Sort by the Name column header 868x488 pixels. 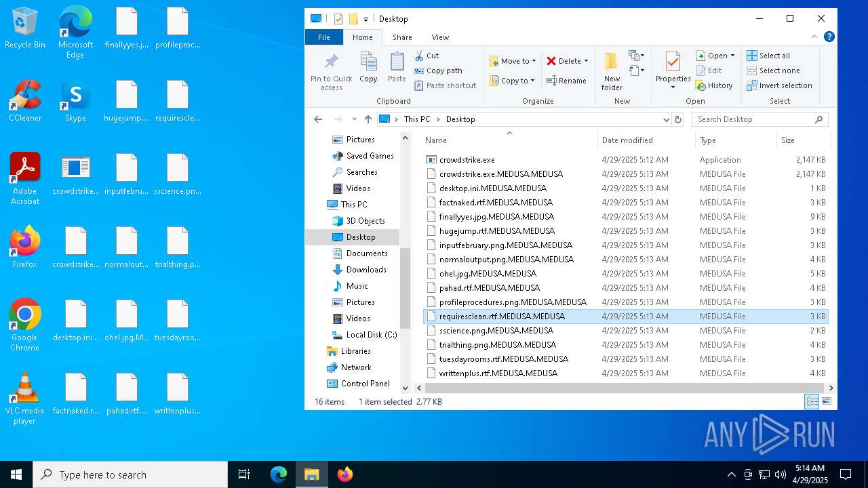coord(509,140)
